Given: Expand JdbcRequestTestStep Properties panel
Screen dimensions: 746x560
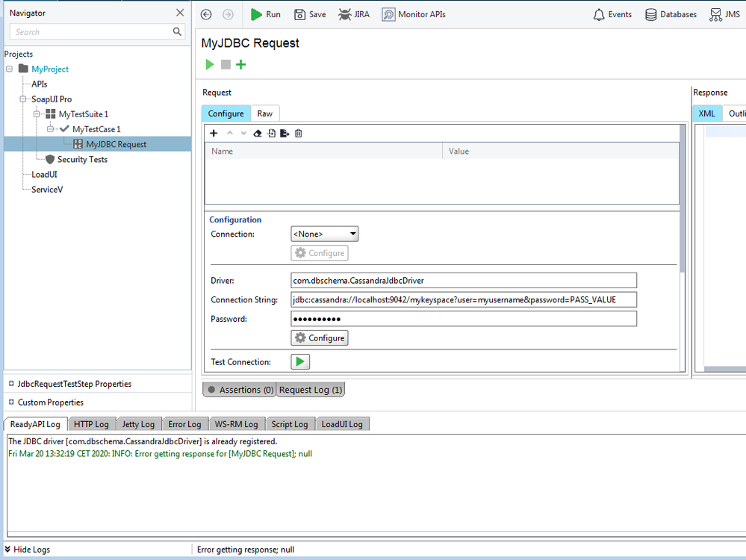Looking at the screenshot, I should click(x=11, y=384).
